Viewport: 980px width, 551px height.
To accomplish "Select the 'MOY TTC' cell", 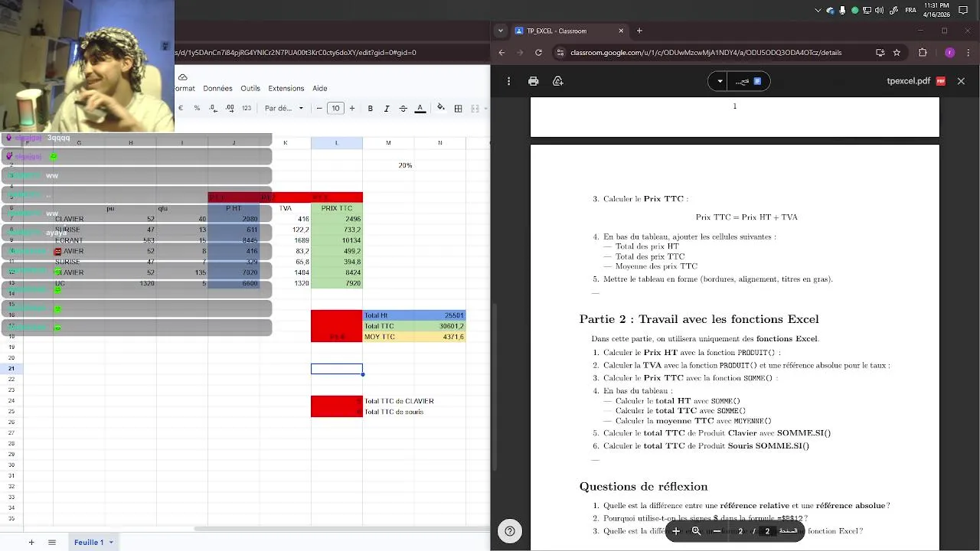I will (x=388, y=337).
